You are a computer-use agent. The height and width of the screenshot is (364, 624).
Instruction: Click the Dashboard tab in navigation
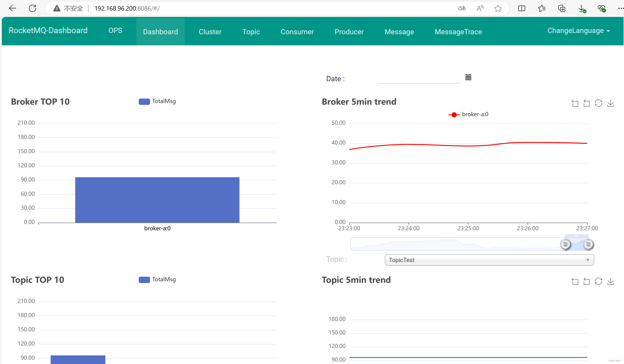(x=161, y=31)
